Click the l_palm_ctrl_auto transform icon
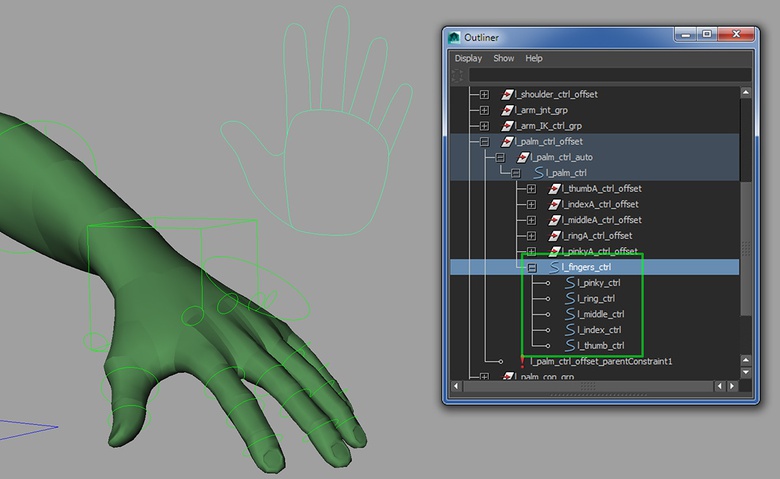 pyautogui.click(x=522, y=157)
